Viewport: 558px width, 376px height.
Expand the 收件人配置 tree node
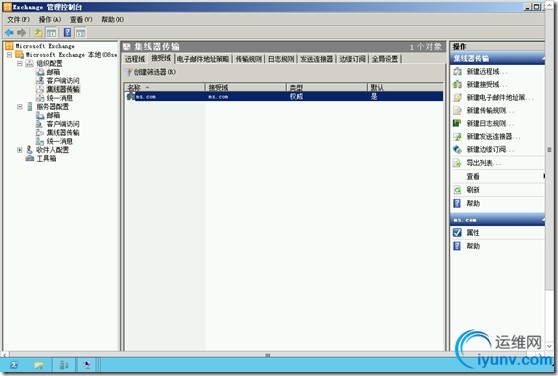pyautogui.click(x=20, y=150)
